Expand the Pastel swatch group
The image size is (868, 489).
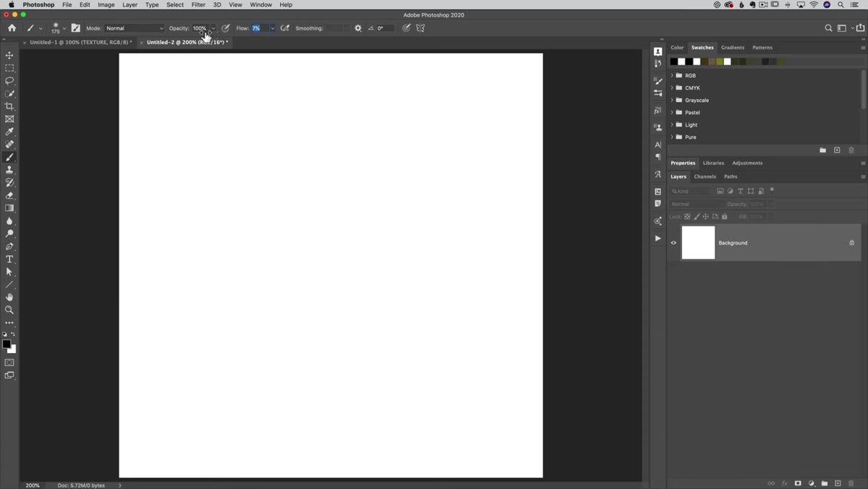672,112
